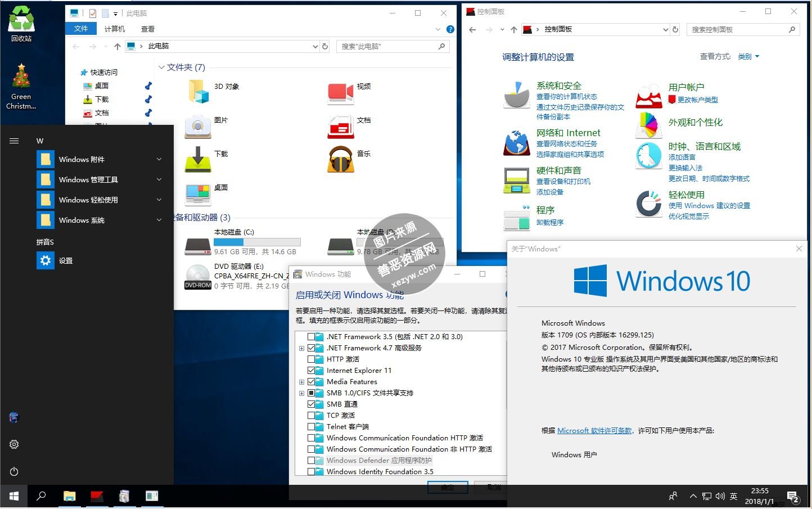Uncheck Internet Explorer 11 feature
Image resolution: width=812 pixels, height=509 pixels.
click(x=311, y=370)
